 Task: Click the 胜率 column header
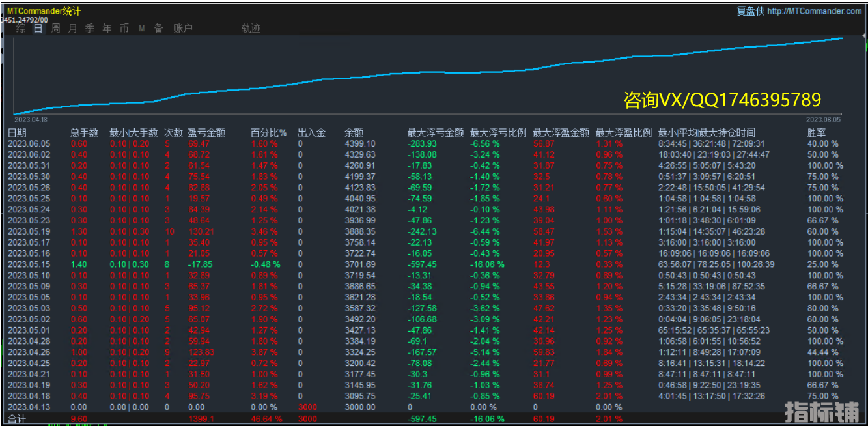click(817, 133)
